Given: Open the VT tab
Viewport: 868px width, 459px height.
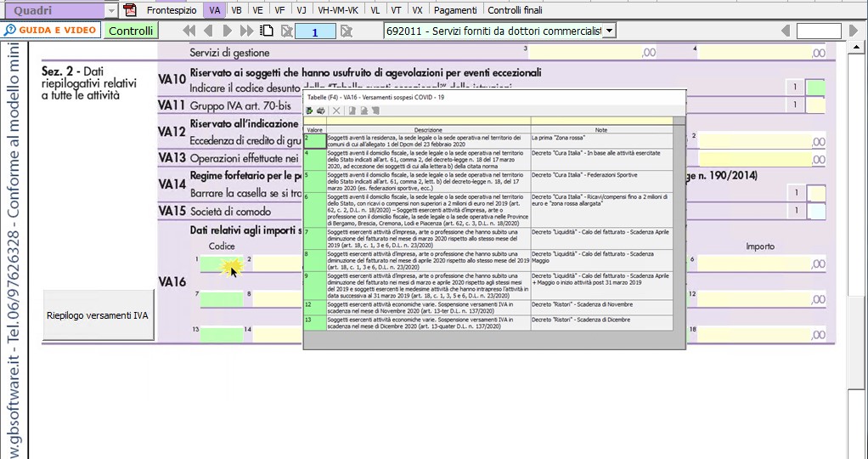Looking at the screenshot, I should pos(397,10).
